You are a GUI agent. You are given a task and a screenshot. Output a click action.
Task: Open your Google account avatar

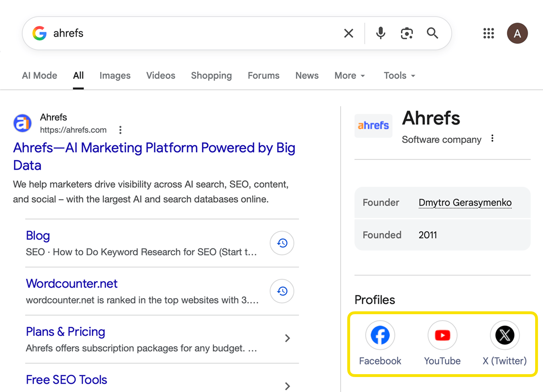click(x=517, y=33)
